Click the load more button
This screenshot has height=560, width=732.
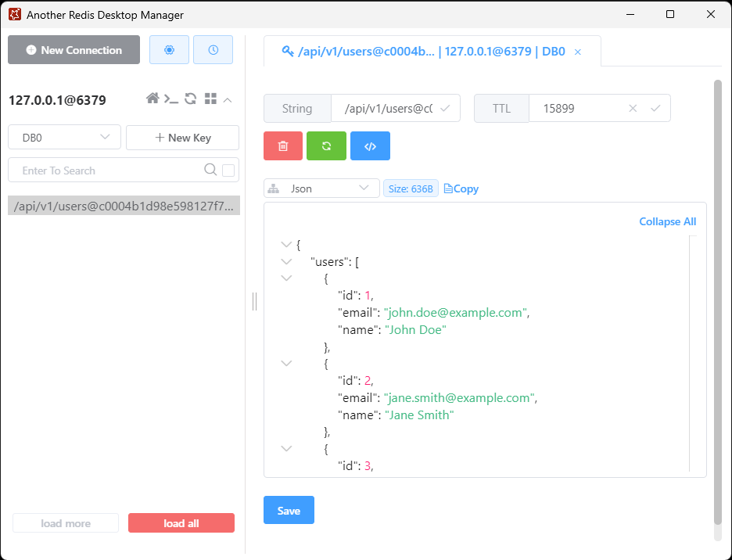click(66, 523)
